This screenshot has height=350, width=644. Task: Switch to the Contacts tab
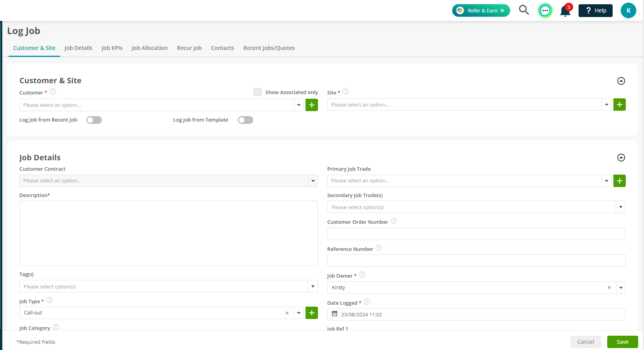point(222,48)
